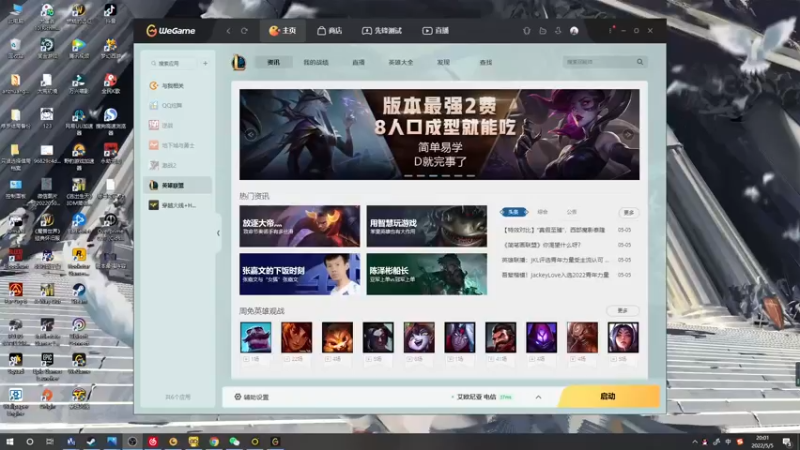This screenshot has height=450, width=800.
Task: Collapse the sidebar with the chevron handle
Action: click(x=218, y=233)
